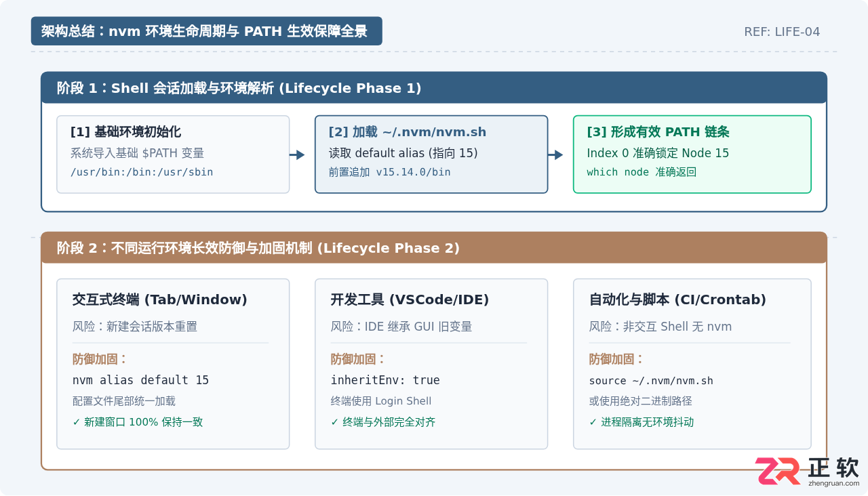Click the "终端使用 Login Shell" line
Screen dimensions: 868x496
381,401
